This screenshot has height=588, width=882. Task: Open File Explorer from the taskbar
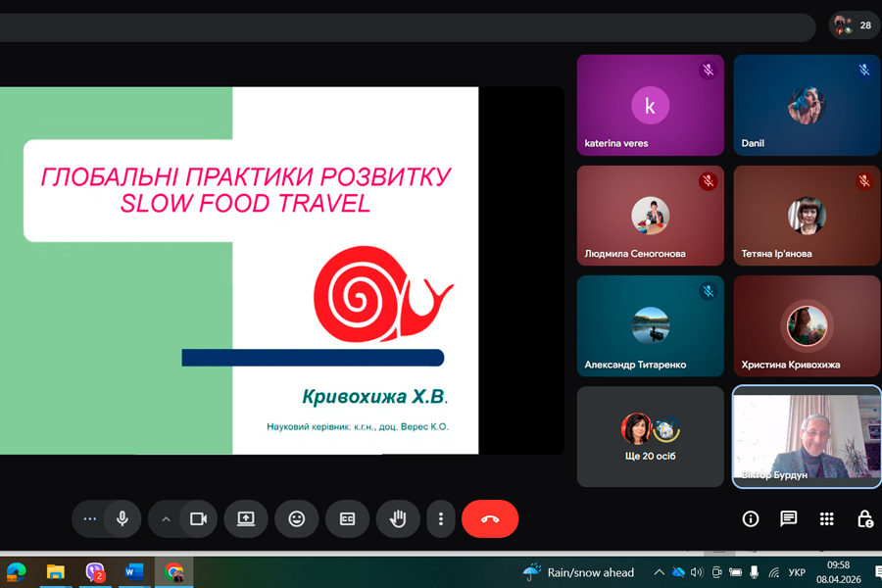(x=55, y=572)
